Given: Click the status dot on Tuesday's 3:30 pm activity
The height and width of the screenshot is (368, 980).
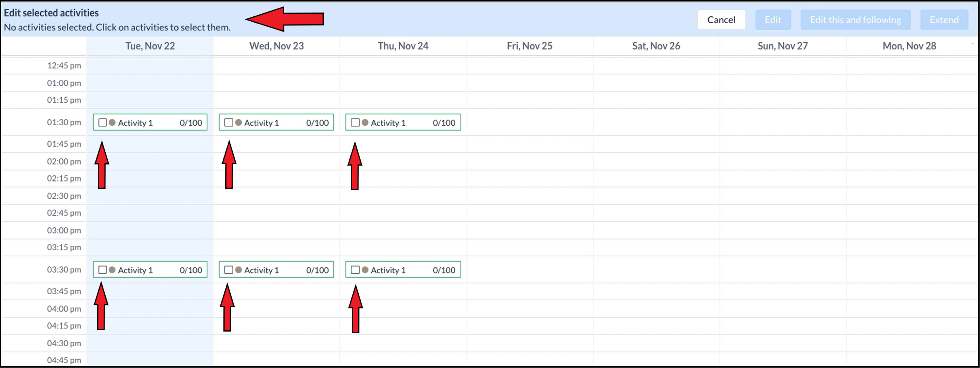Looking at the screenshot, I should (x=111, y=270).
